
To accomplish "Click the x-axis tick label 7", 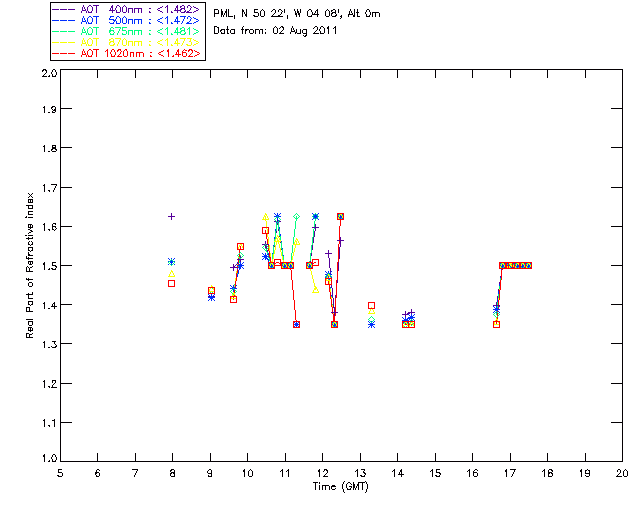I will click(135, 473).
